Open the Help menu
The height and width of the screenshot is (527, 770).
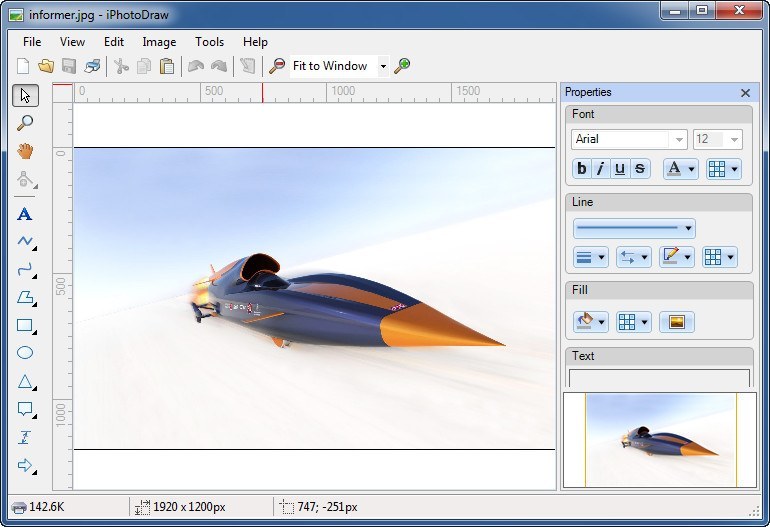coord(255,42)
